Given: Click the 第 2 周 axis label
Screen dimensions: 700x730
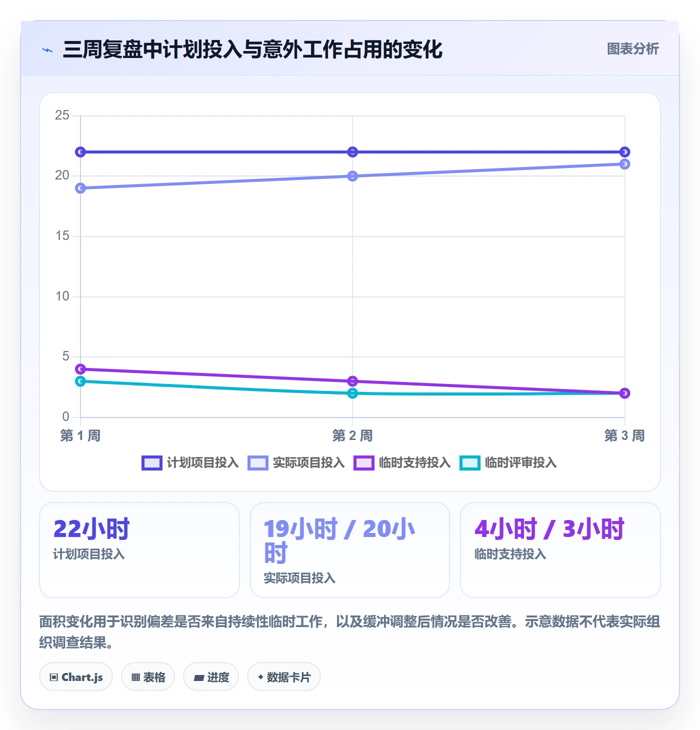Looking at the screenshot, I should (352, 435).
